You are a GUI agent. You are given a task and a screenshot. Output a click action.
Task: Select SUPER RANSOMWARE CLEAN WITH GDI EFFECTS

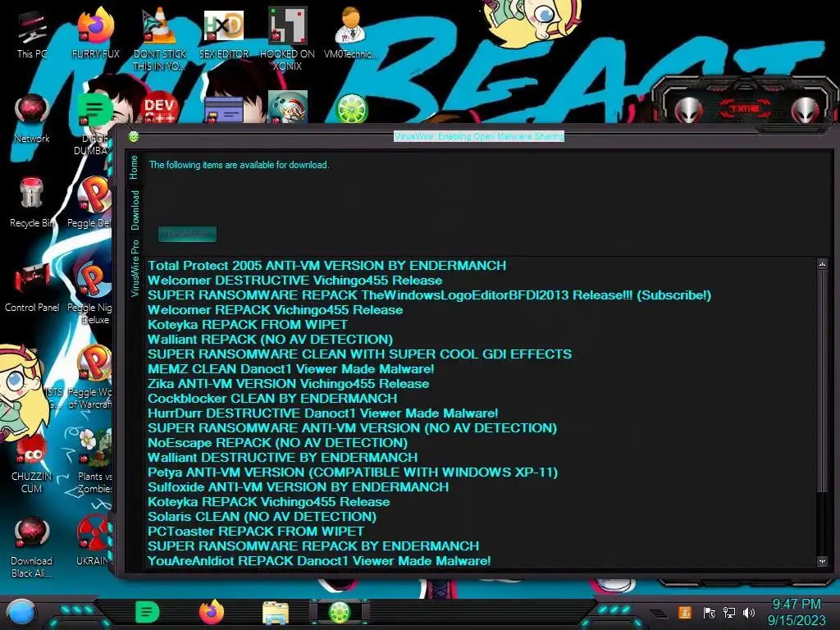(360, 354)
